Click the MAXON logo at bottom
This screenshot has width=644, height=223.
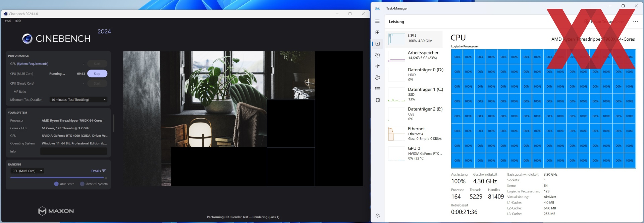pyautogui.click(x=56, y=211)
